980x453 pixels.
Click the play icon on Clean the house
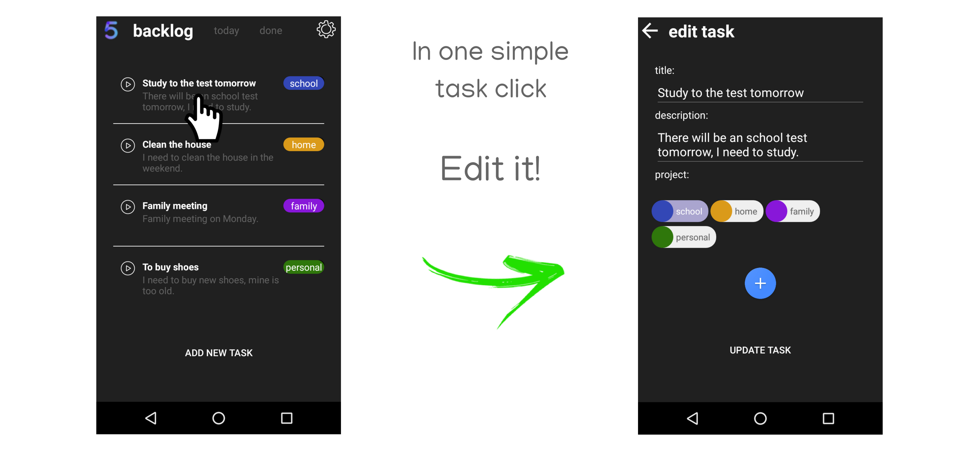[127, 145]
